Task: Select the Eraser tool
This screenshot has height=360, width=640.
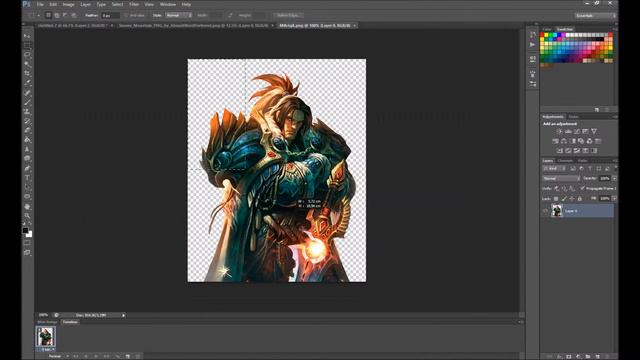Action: click(x=27, y=130)
